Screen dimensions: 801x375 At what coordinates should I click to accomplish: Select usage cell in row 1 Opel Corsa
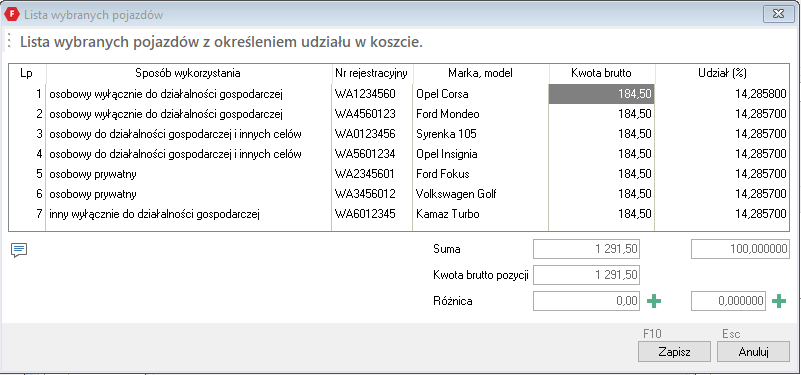coord(189,94)
